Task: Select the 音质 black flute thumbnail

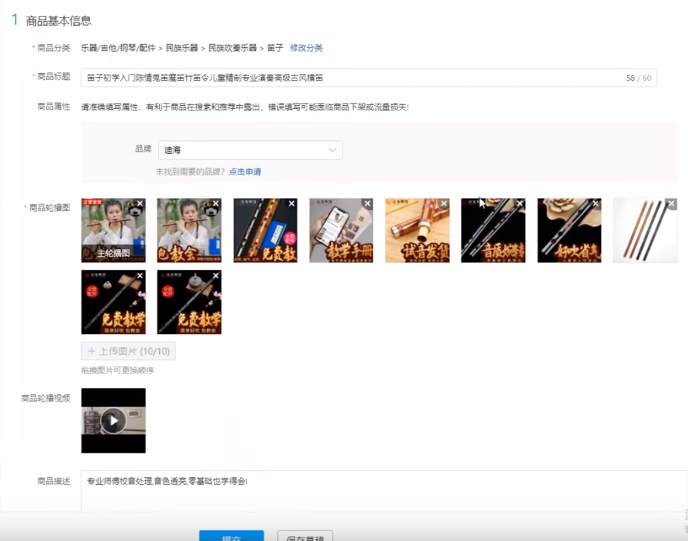Action: (493, 230)
